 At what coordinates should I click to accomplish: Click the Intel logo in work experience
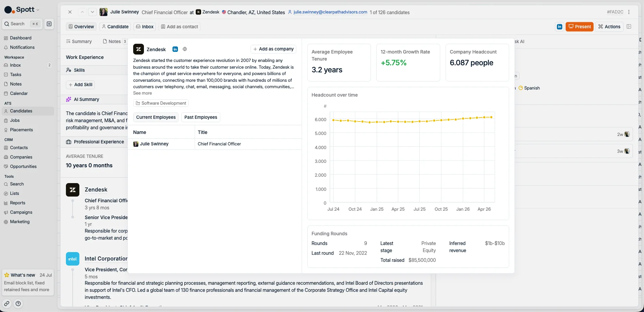pyautogui.click(x=73, y=259)
